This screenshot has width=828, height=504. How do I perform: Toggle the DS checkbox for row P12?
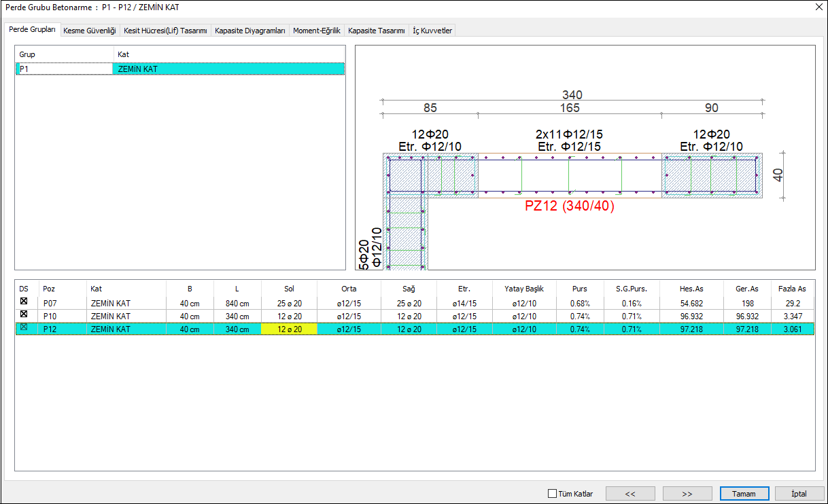coord(24,328)
